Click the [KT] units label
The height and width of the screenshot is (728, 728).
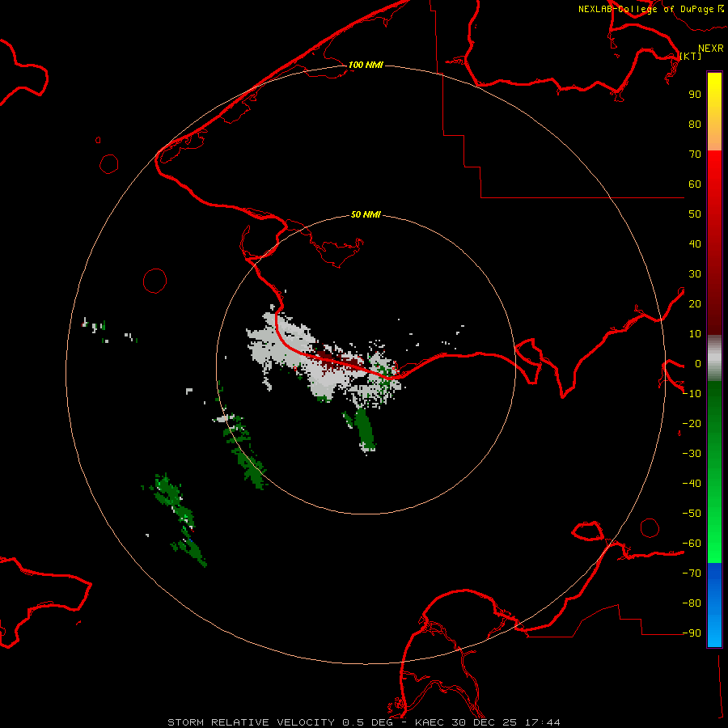[691, 56]
